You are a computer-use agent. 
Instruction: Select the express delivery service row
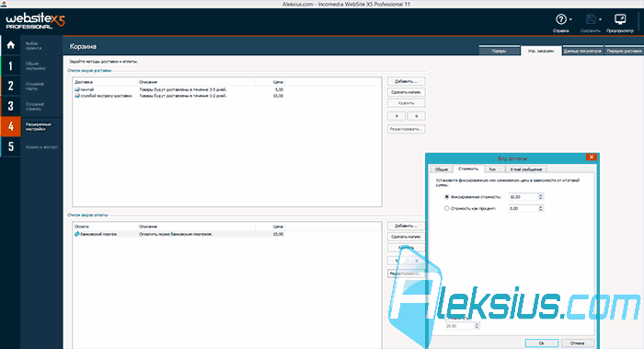coord(179,96)
